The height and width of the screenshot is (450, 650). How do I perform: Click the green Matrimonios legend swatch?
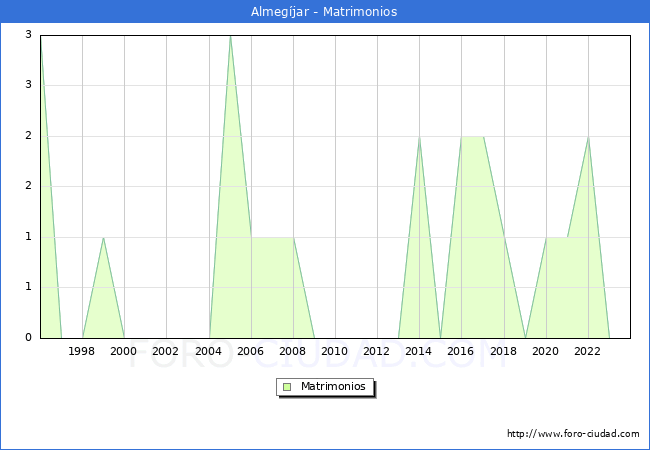click(287, 387)
